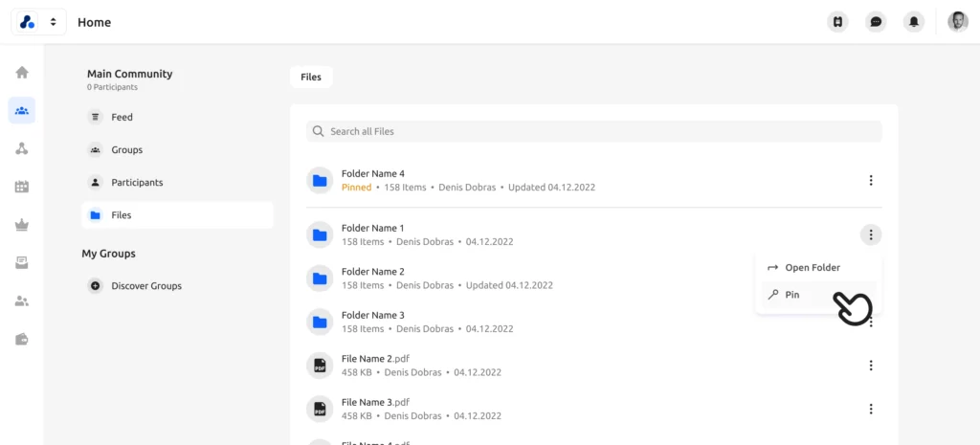The width and height of the screenshot is (980, 445).
Task: Open File Name 3.pdf title
Action: pos(375,402)
